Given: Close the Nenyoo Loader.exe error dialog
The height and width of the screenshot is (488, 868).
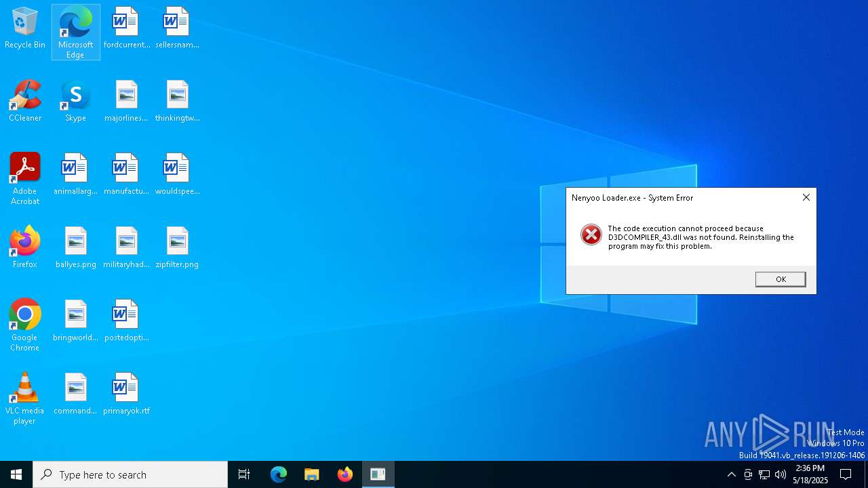Looking at the screenshot, I should [806, 197].
